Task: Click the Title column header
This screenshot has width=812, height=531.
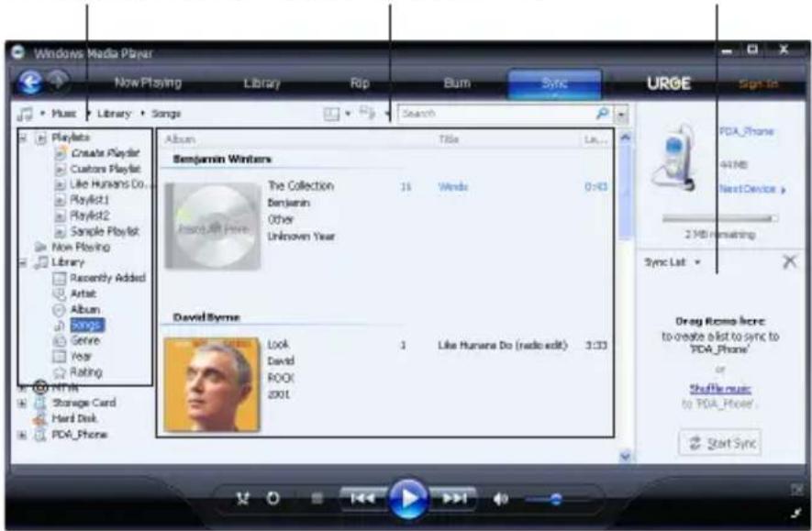Action: [x=449, y=139]
